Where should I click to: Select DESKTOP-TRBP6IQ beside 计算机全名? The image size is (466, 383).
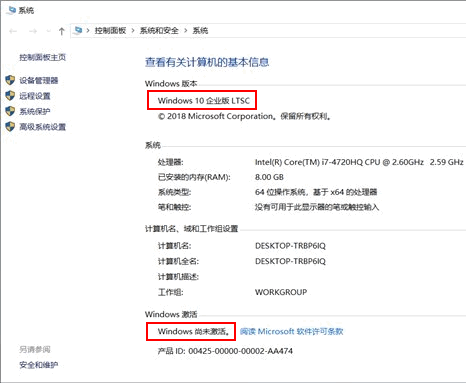click(x=290, y=261)
